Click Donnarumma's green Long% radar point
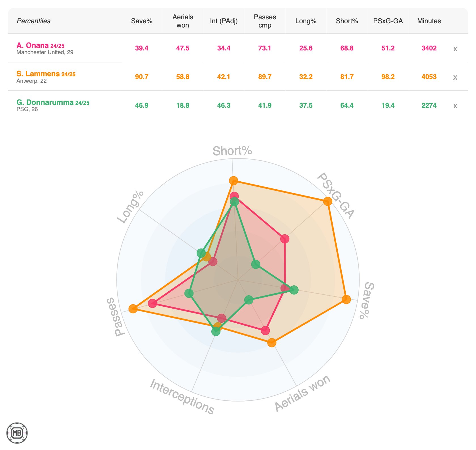 point(201,253)
